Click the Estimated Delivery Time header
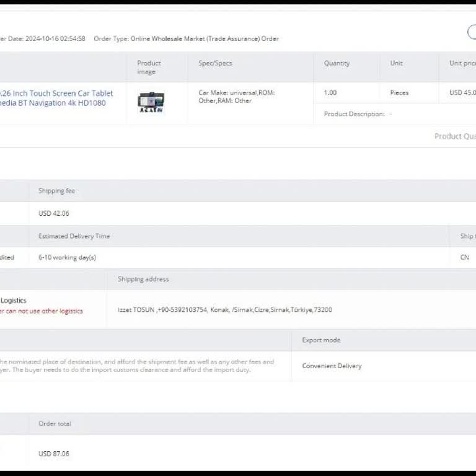This screenshot has width=476, height=476. pyautogui.click(x=74, y=236)
